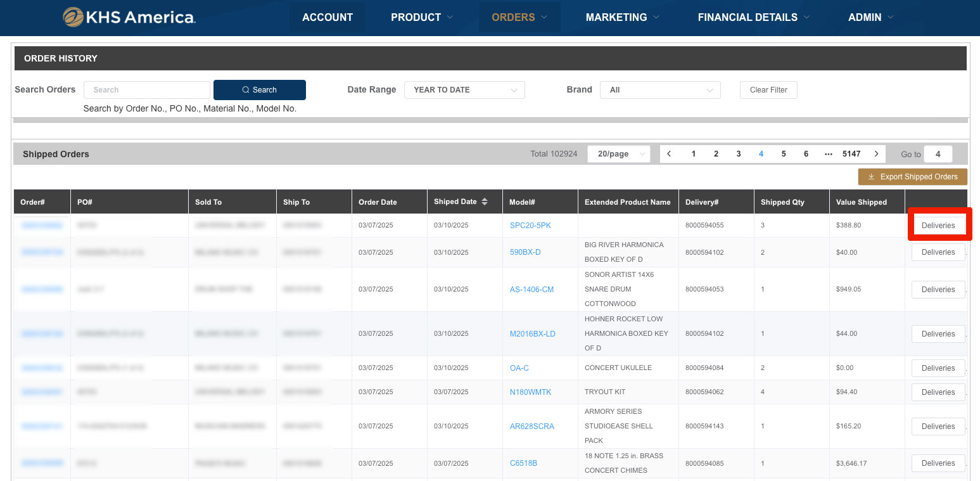Image resolution: width=980 pixels, height=481 pixels.
Task: Expand the PRODUCT menu
Action: [x=421, y=17]
